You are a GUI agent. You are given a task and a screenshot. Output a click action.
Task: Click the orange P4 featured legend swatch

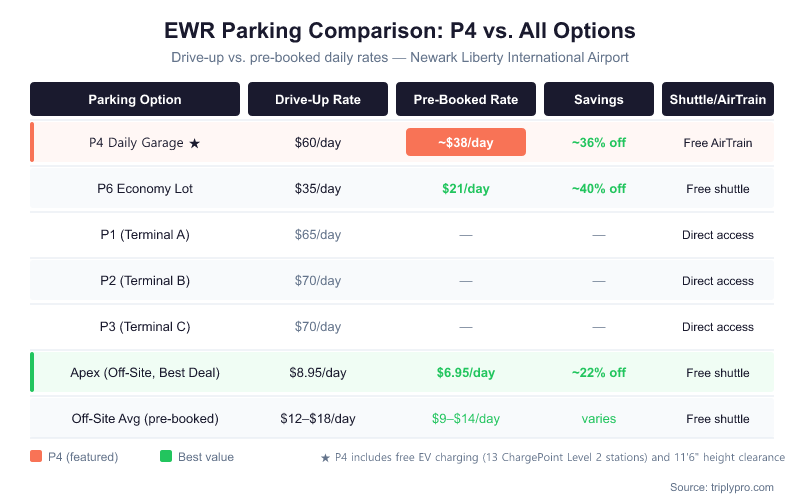coord(36,457)
